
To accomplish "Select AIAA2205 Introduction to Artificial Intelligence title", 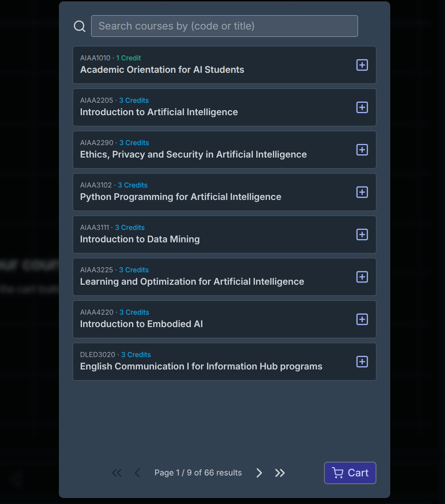I will (x=159, y=112).
